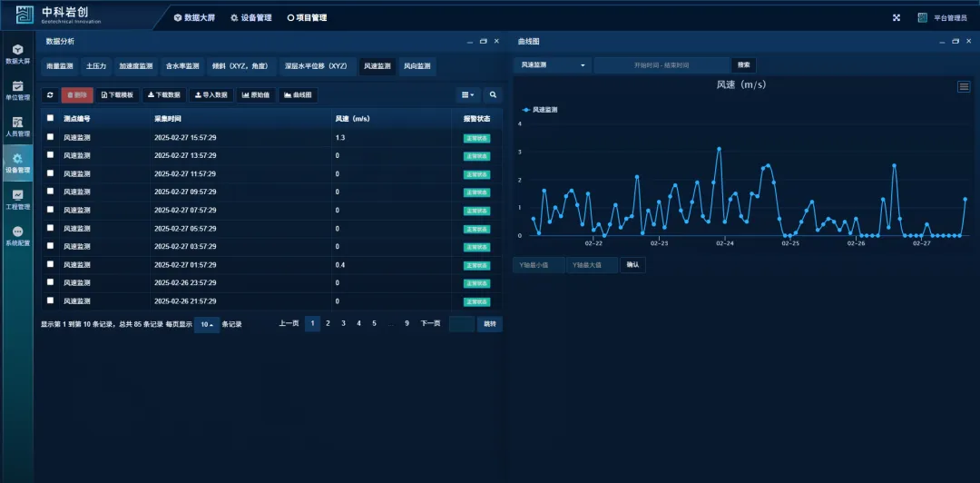Open 项目管理 in the top menu
Image resolution: width=980 pixels, height=483 pixels.
[307, 17]
